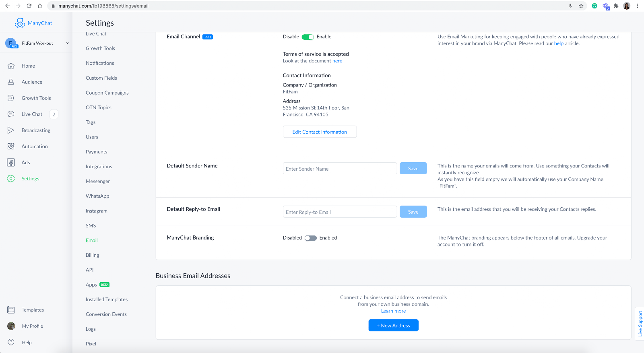Click the Enter Sender Name field
644x353 pixels.
(x=340, y=169)
